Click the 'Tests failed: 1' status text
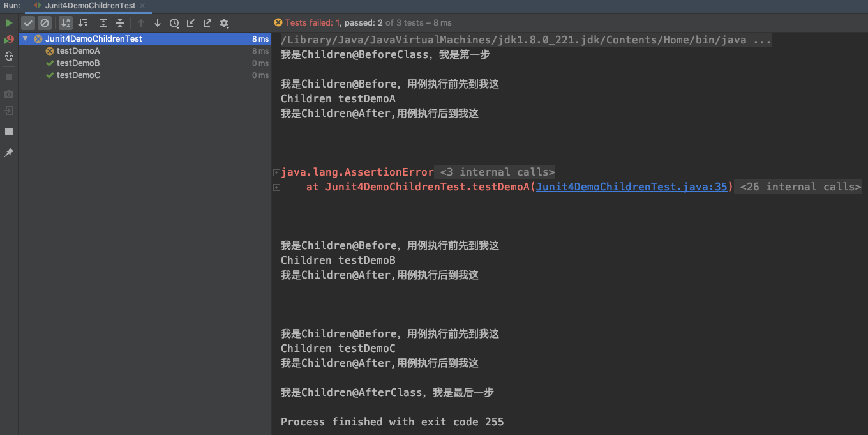The width and height of the screenshot is (868, 435). 313,23
